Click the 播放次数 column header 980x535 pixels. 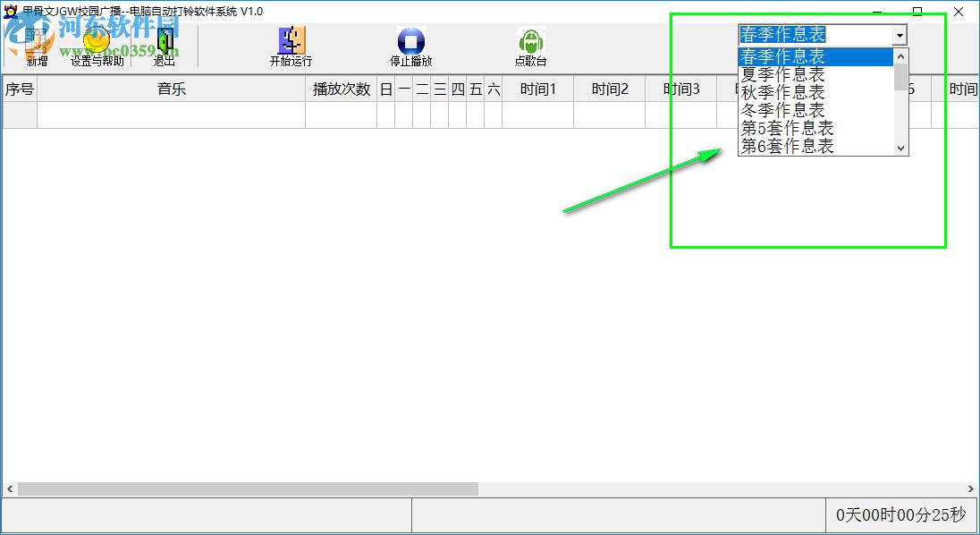pos(342,89)
